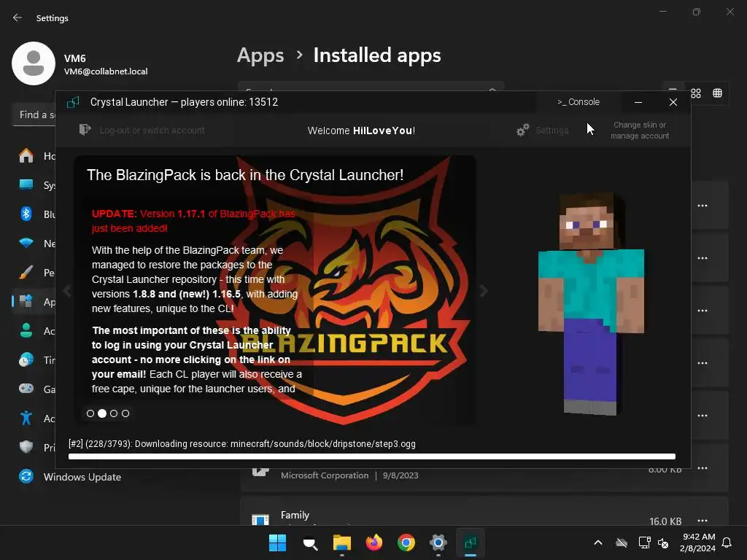Select the first news slide dot

[90, 413]
